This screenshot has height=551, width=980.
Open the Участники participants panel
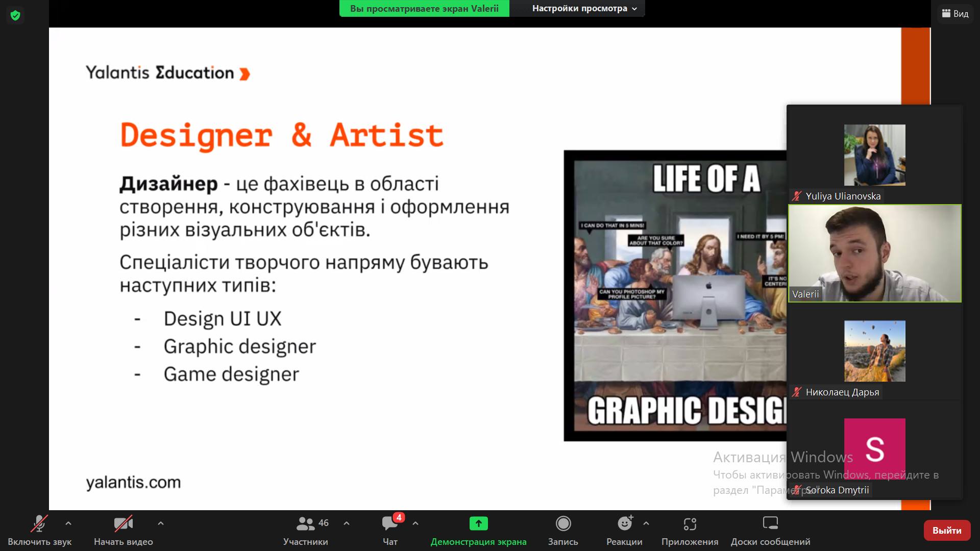pos(306,531)
